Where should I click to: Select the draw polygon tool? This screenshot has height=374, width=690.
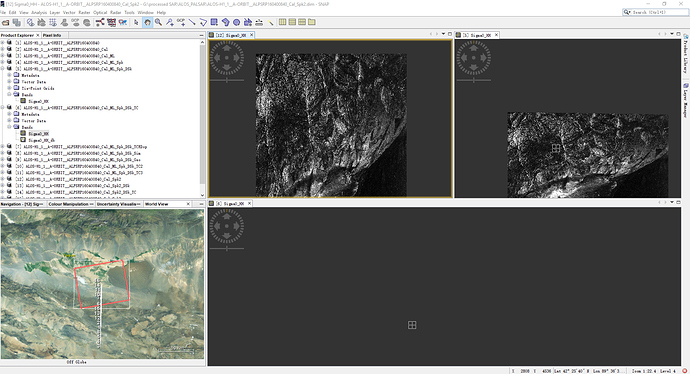(x=225, y=22)
